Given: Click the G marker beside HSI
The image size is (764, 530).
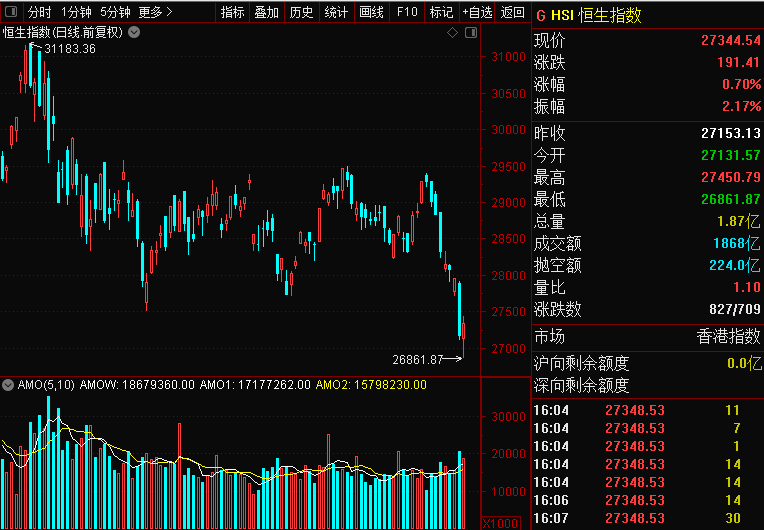Looking at the screenshot, I should (x=540, y=16).
